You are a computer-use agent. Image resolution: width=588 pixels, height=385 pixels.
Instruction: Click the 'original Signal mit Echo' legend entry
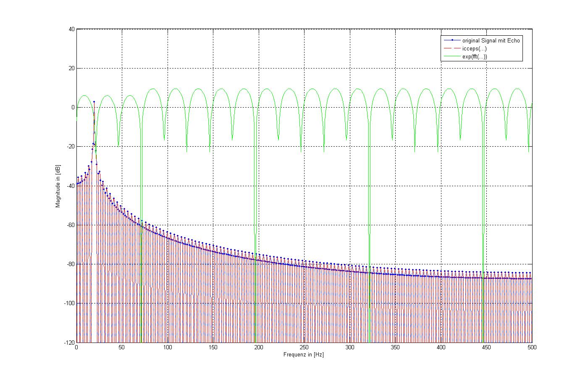[x=491, y=41]
